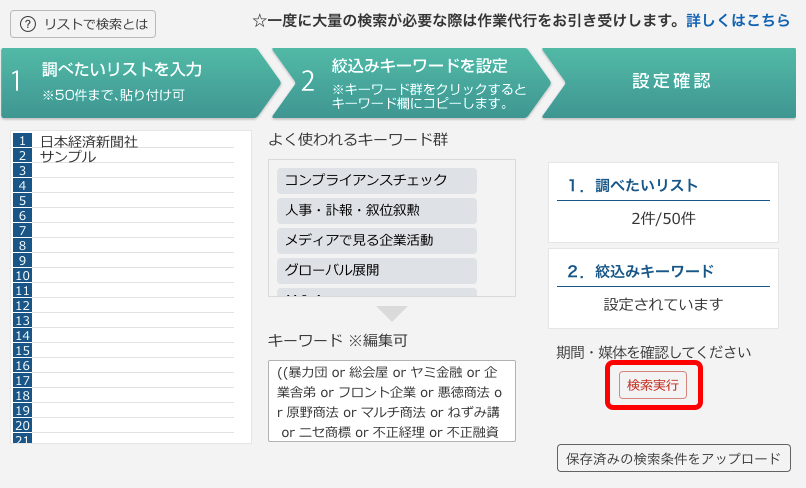Click the 1. 調べたいリスト summary panel

663,203
